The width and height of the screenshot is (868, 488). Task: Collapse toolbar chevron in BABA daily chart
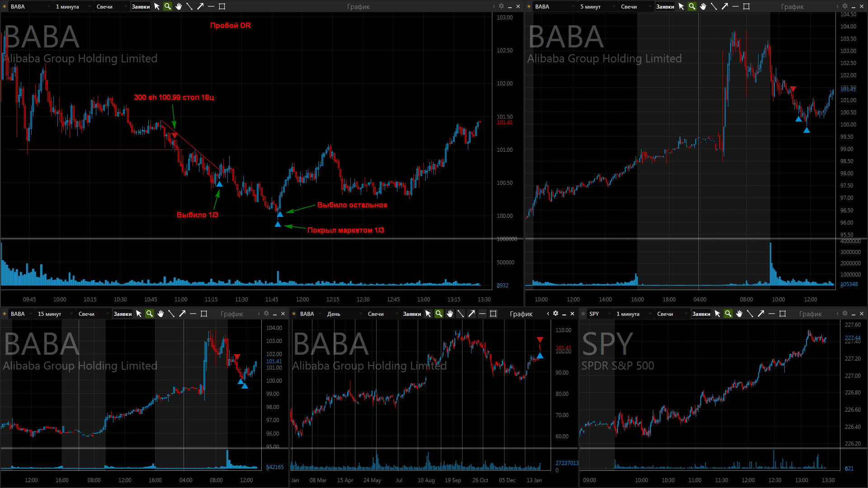pyautogui.click(x=548, y=314)
